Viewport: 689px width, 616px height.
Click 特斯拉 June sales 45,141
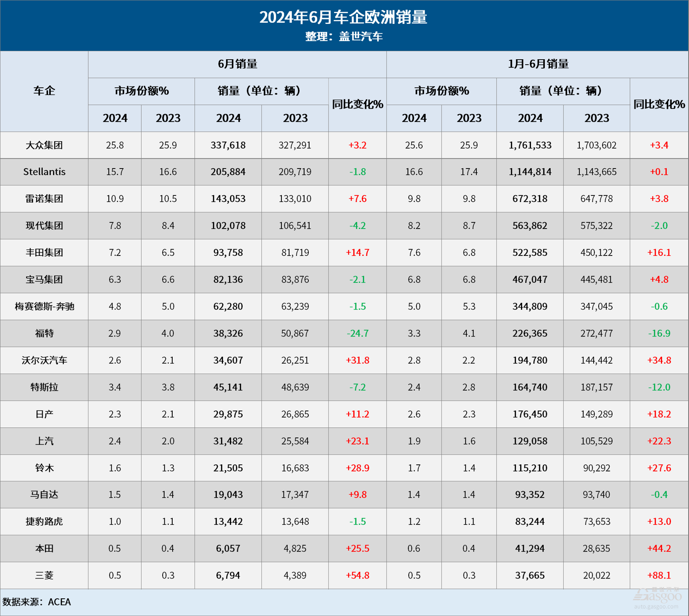228,387
